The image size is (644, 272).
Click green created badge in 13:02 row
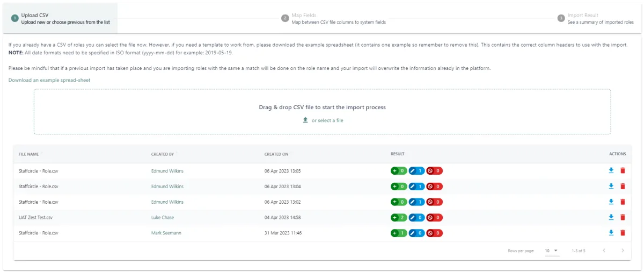[399, 202]
